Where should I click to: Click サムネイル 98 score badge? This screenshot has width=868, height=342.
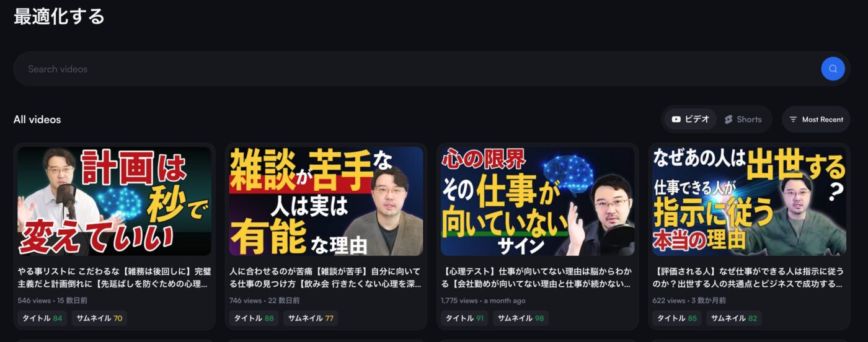(x=521, y=318)
